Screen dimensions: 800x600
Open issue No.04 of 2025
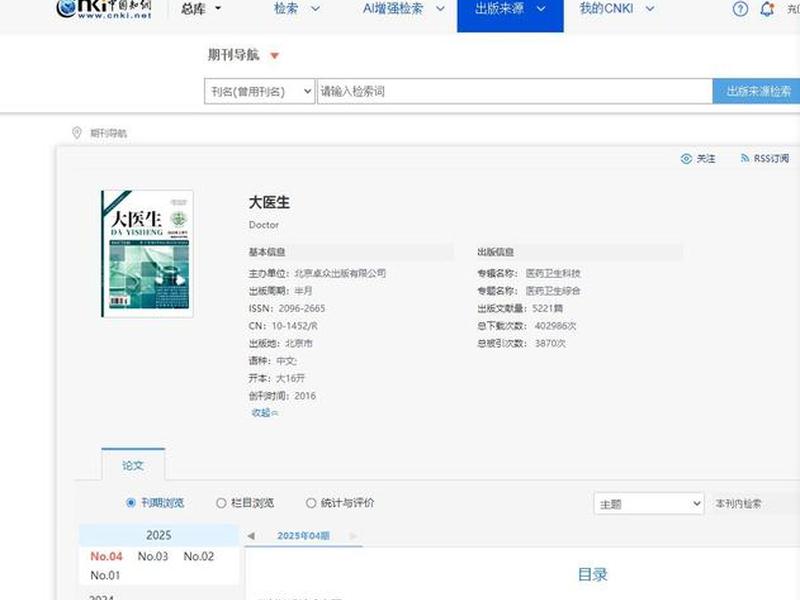pyautogui.click(x=106, y=556)
